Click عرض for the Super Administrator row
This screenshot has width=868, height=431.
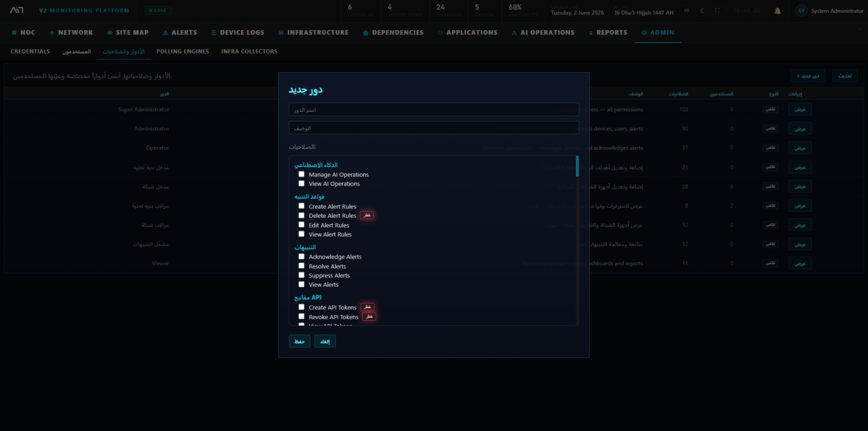click(800, 110)
